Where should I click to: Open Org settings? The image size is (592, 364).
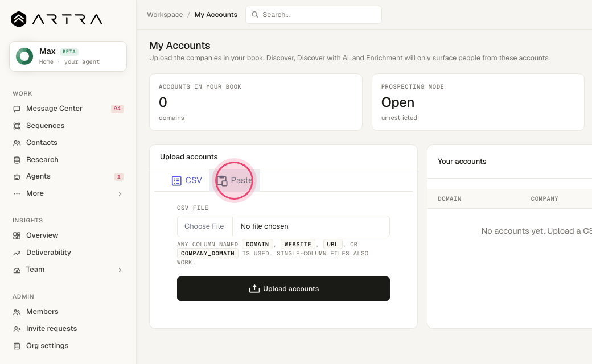(68, 346)
